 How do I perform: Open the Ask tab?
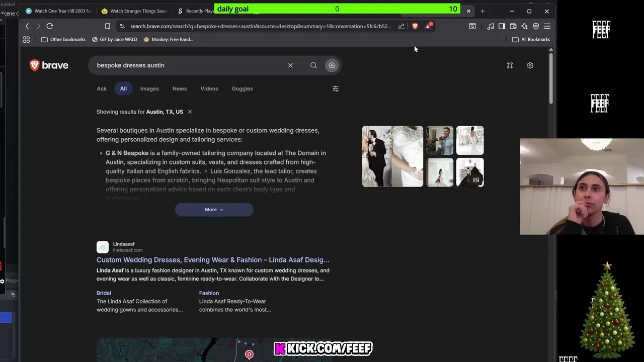coord(102,88)
